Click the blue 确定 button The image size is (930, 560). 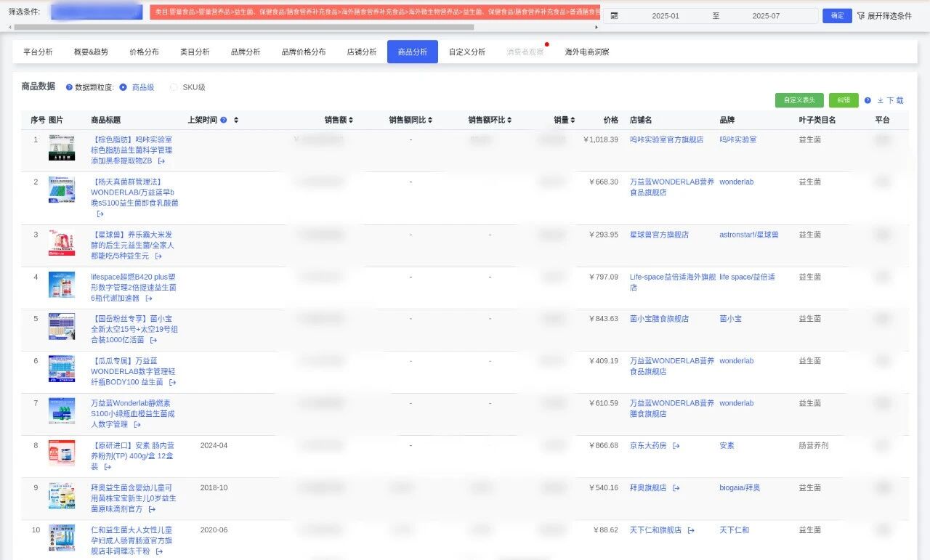click(x=837, y=16)
